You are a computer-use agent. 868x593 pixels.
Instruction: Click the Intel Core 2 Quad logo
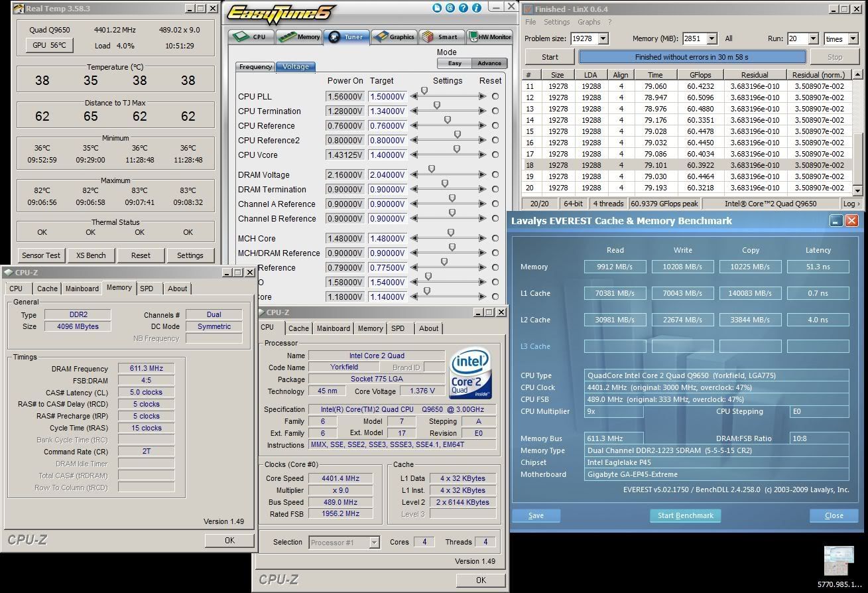coord(470,375)
